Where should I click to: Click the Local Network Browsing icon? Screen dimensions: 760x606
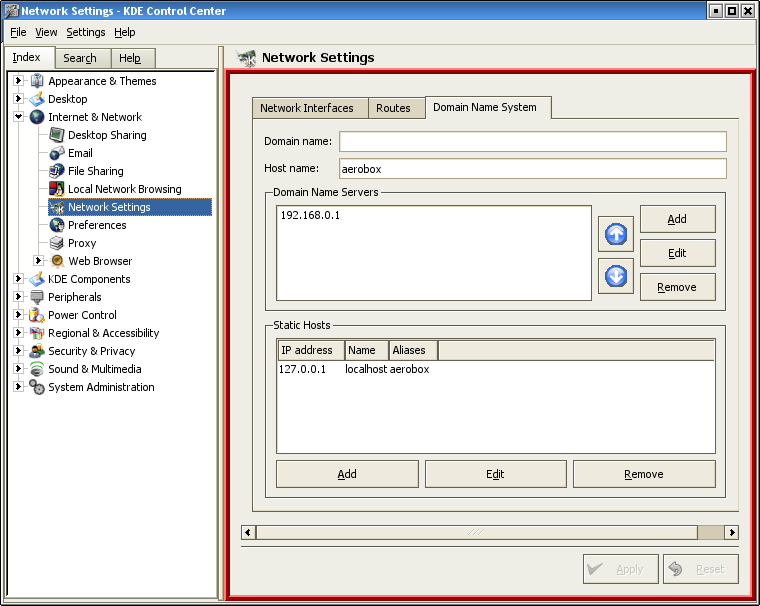[57, 189]
